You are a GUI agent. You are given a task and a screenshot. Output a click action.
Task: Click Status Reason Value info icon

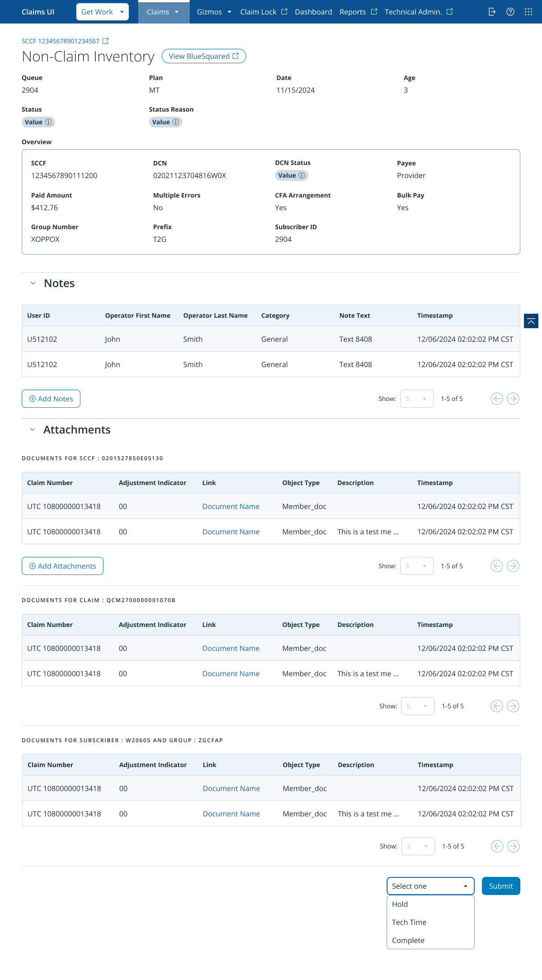[x=176, y=122]
